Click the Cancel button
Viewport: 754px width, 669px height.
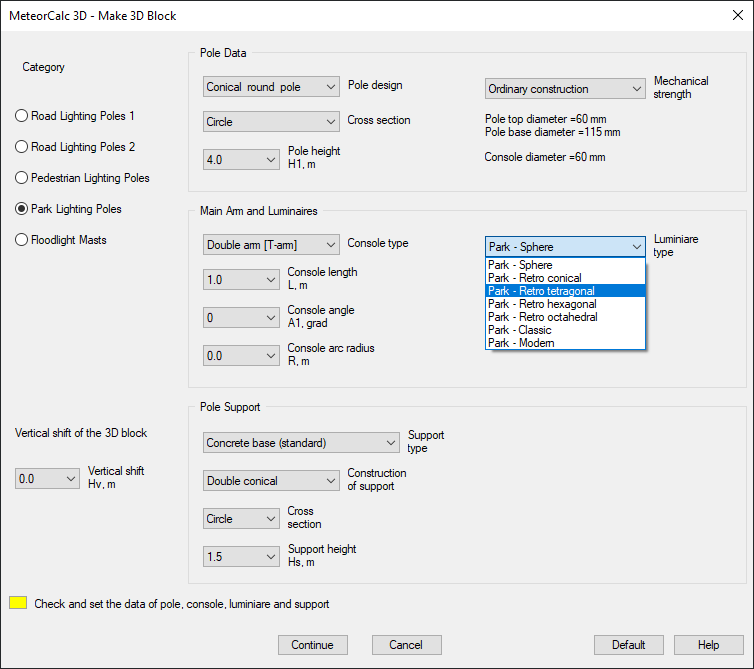pyautogui.click(x=406, y=645)
